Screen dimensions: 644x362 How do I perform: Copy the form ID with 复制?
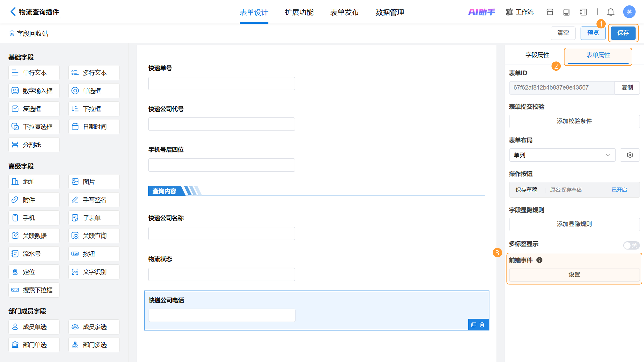coord(627,88)
